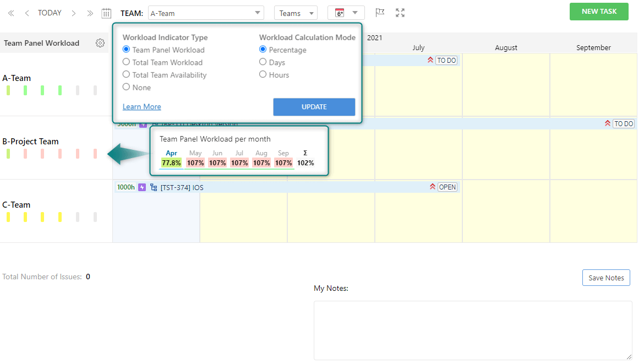Image resolution: width=644 pixels, height=363 pixels.
Task: Create a new task with the NEW TASK button
Action: (599, 11)
